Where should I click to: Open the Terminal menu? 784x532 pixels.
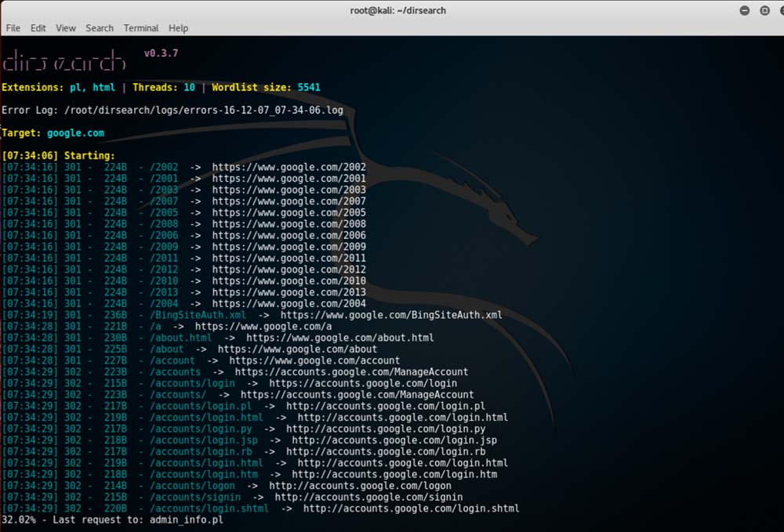pyautogui.click(x=140, y=28)
